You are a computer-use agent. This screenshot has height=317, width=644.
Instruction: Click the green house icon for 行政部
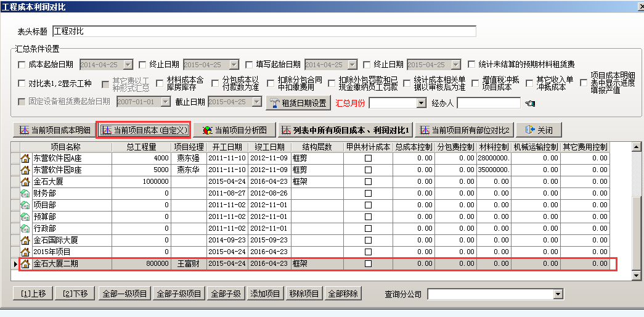click(25, 228)
